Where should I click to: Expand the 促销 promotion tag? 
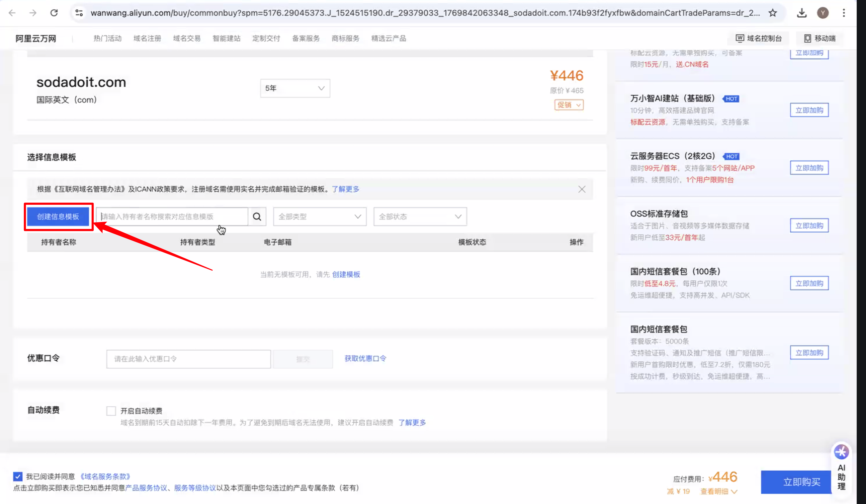[x=569, y=105]
